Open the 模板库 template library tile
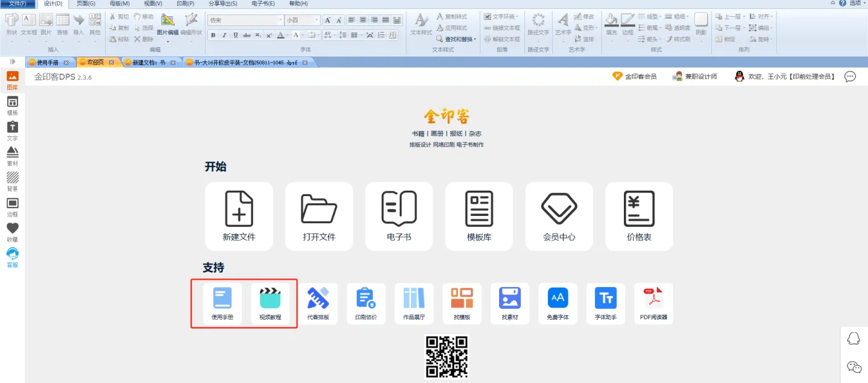868x383 pixels. 479,216
